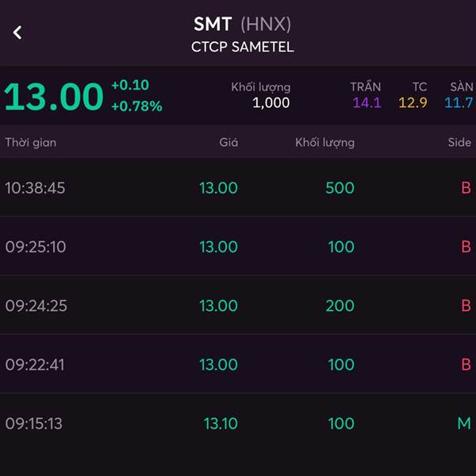Click the total volume 1,000 value
Screen dimensions: 476x476
pyautogui.click(x=271, y=102)
